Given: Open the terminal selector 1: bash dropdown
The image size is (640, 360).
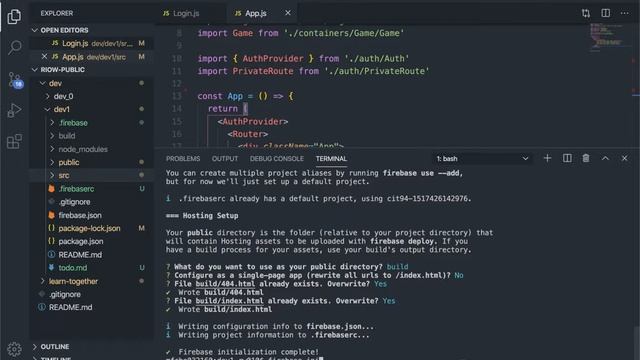Looking at the screenshot, I should click(x=482, y=158).
